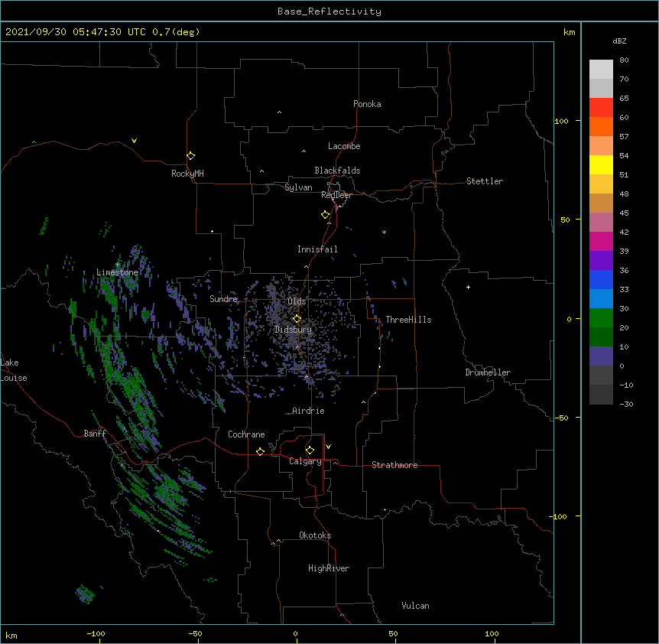Viewport: 659px width, 644px height.
Task: Click the Vulcan city label
Action: [415, 606]
